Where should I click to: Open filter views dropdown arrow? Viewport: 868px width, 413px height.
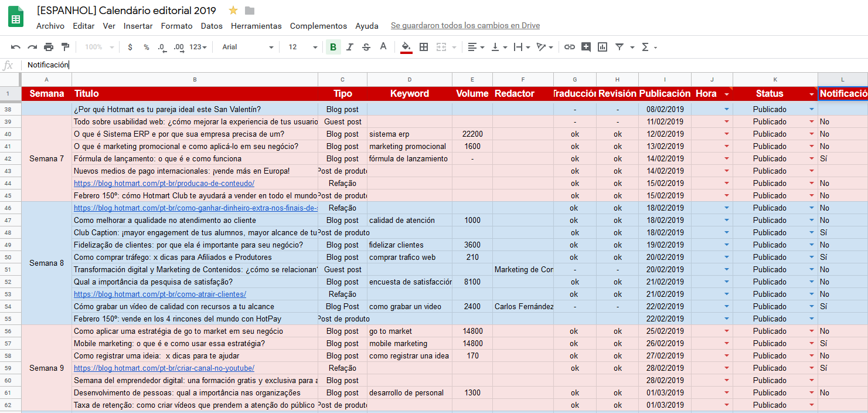[632, 47]
